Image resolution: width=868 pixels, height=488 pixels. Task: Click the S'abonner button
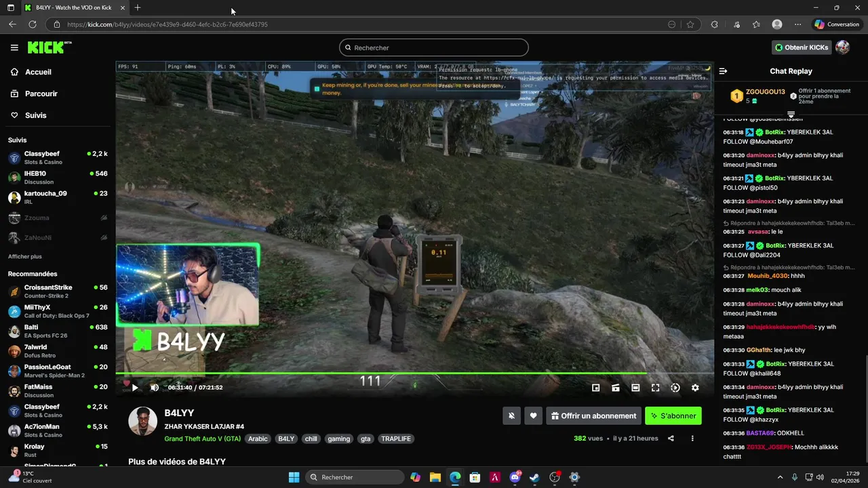tap(673, 416)
